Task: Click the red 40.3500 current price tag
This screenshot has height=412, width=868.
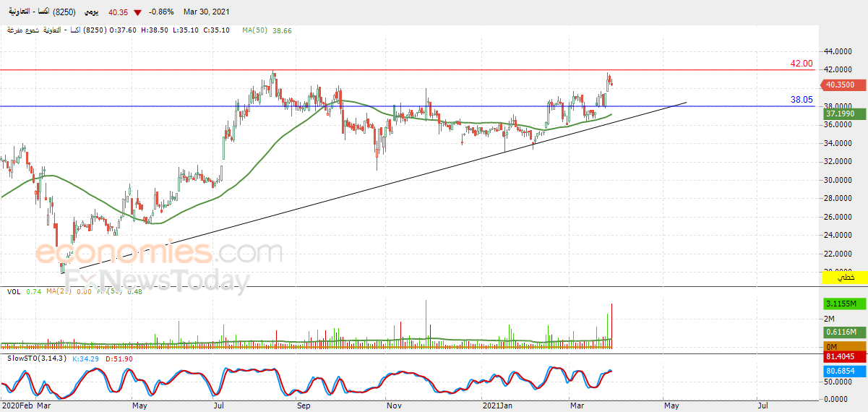Action: pos(844,85)
